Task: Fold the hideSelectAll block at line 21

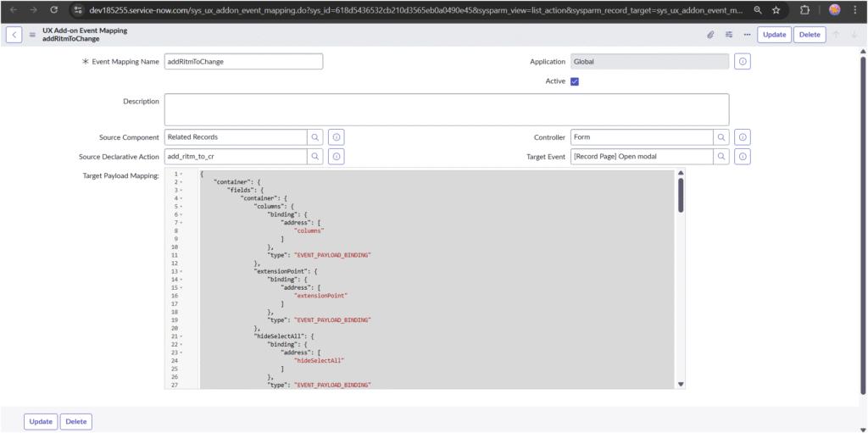Action: pyautogui.click(x=181, y=336)
